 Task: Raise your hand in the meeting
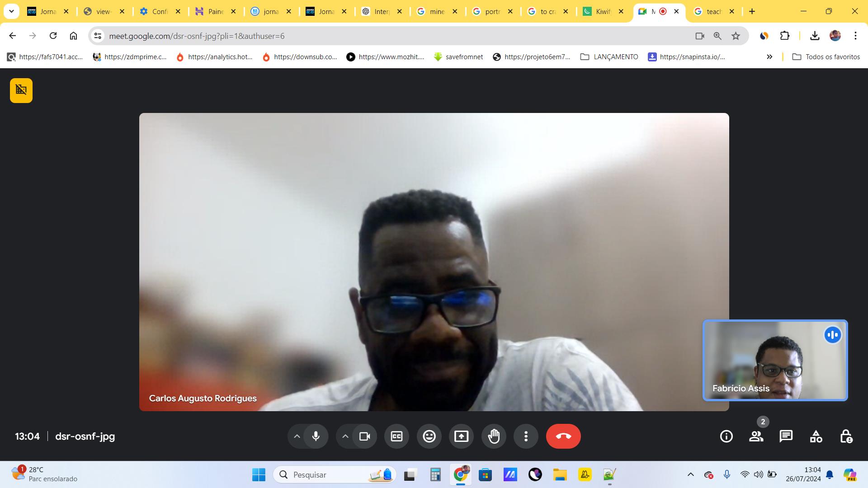coord(494,436)
